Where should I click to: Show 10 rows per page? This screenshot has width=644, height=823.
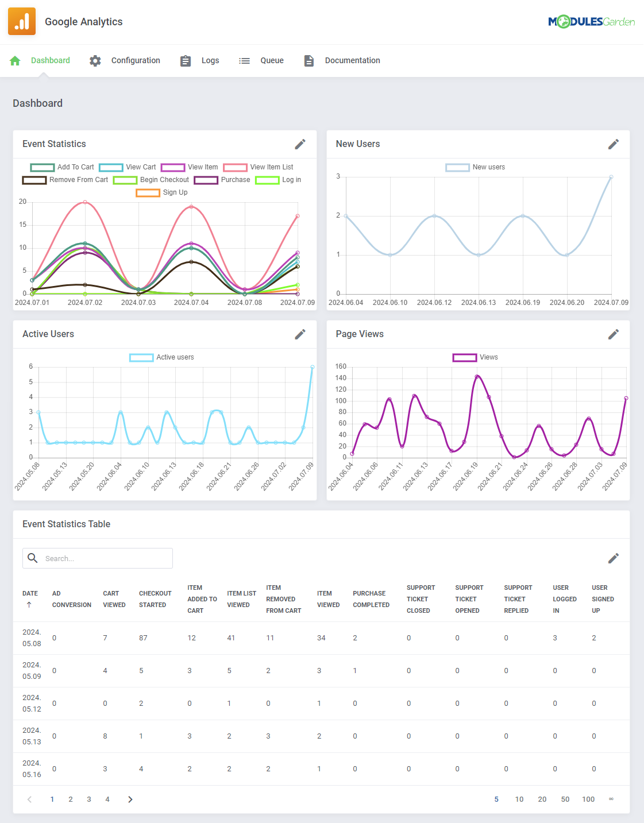click(519, 799)
